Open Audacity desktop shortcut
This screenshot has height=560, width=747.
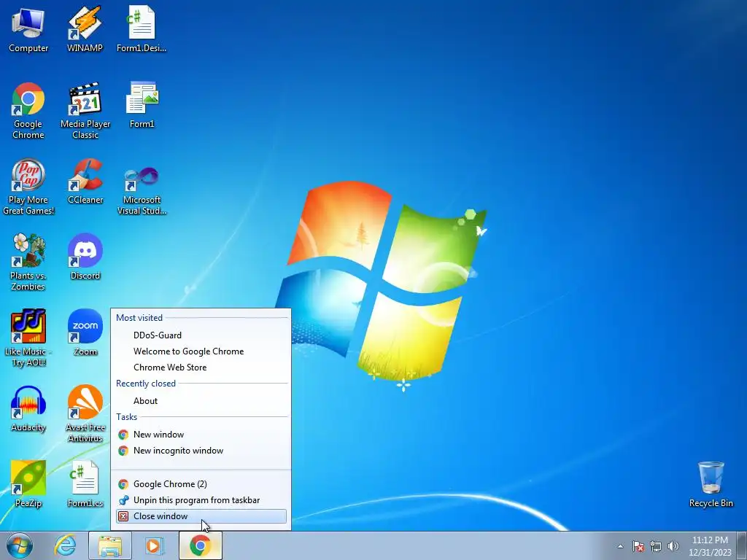coord(28,408)
